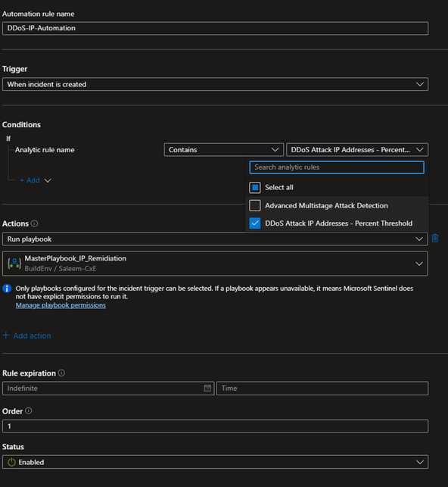Open the Status Enabled dropdown

point(216,462)
